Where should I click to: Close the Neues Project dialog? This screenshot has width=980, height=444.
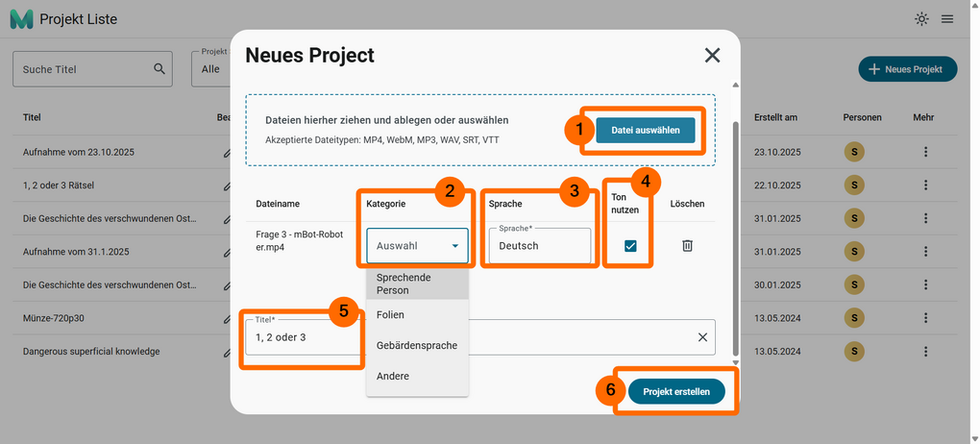coord(712,56)
